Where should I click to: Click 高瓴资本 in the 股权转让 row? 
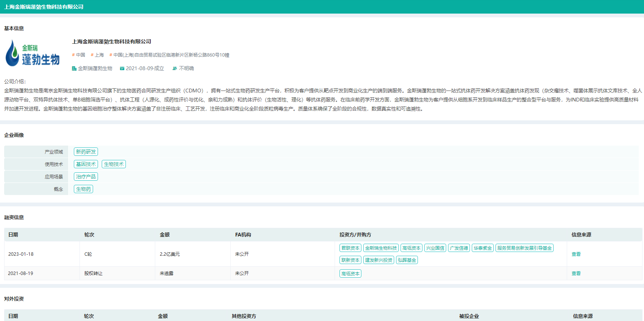click(350, 273)
